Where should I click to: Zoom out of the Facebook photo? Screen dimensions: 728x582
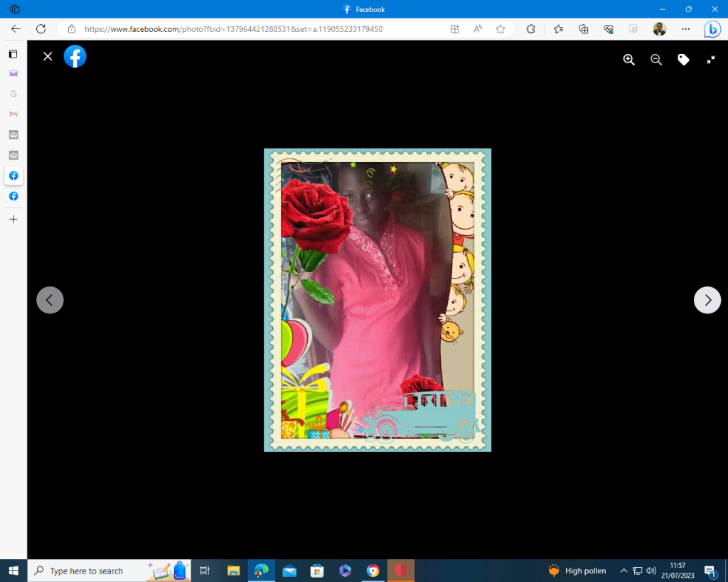656,60
